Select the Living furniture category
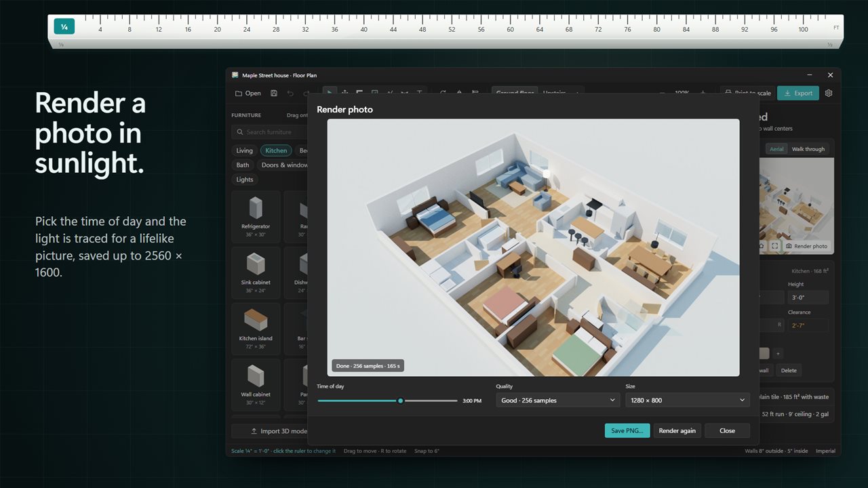 click(244, 150)
